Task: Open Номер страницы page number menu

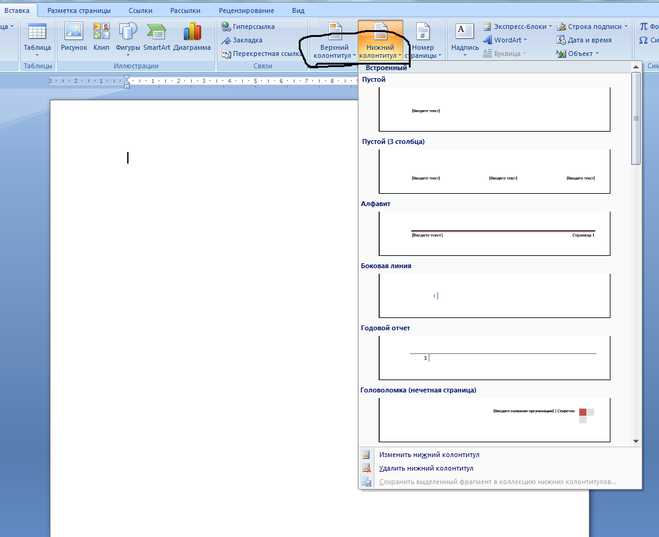Action: (423, 40)
